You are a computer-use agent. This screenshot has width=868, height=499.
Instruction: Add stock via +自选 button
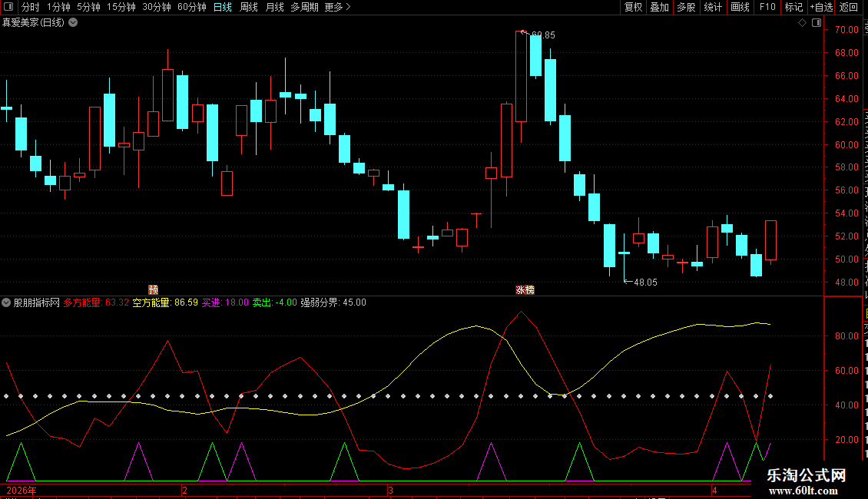[821, 7]
